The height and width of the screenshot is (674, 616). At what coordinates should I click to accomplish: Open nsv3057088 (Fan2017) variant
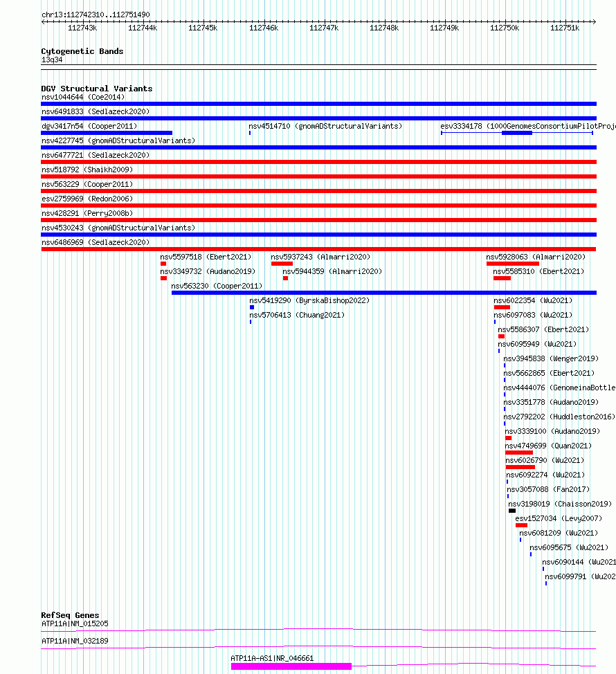point(548,490)
